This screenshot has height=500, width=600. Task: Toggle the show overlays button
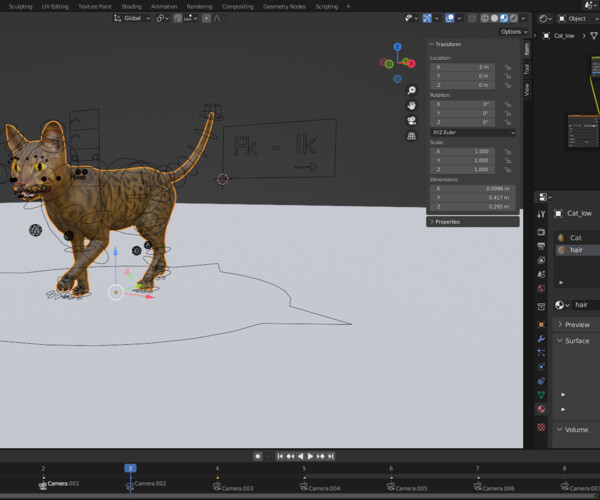coord(450,18)
